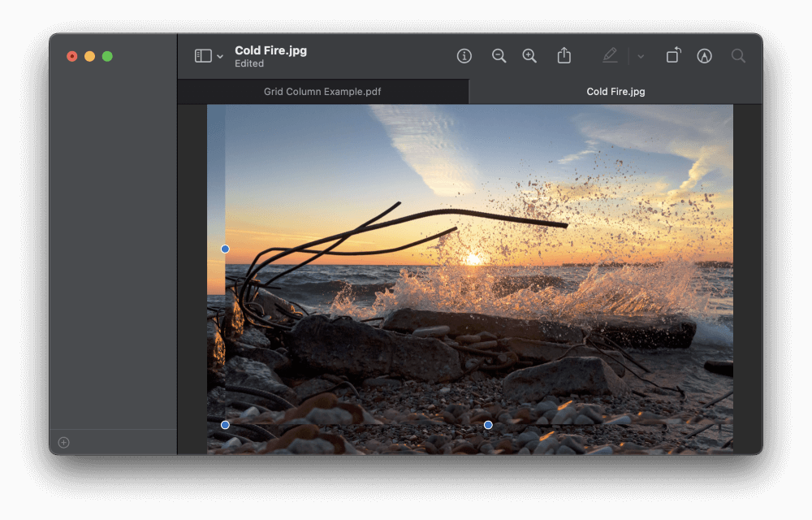Show the Markup toolbar
This screenshot has height=520, width=812.
pyautogui.click(x=704, y=55)
